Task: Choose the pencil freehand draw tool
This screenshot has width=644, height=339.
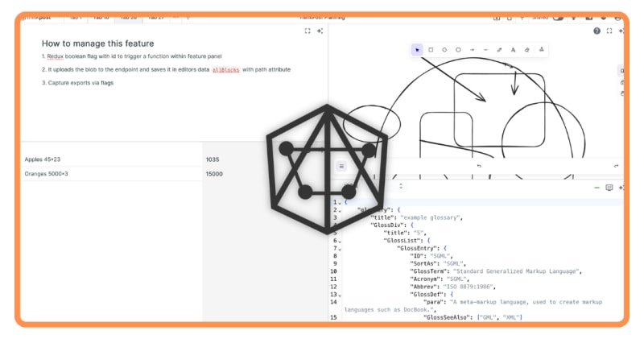Action: click(x=499, y=50)
